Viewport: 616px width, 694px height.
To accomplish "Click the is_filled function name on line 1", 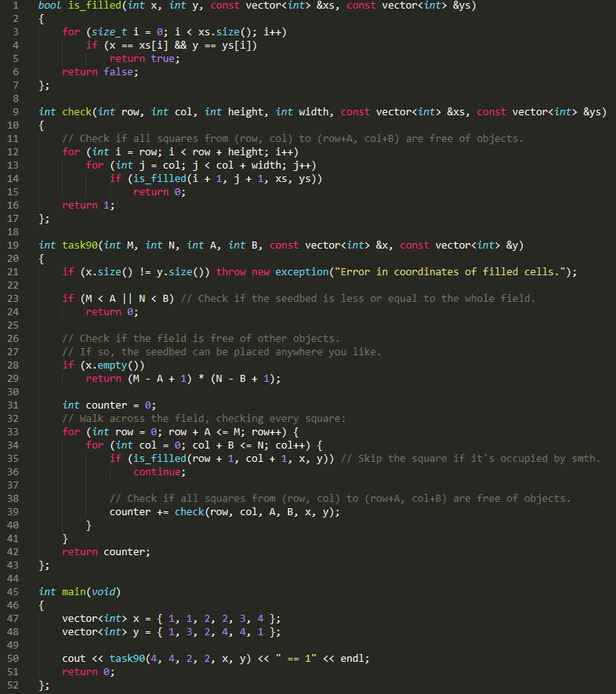I will (92, 5).
